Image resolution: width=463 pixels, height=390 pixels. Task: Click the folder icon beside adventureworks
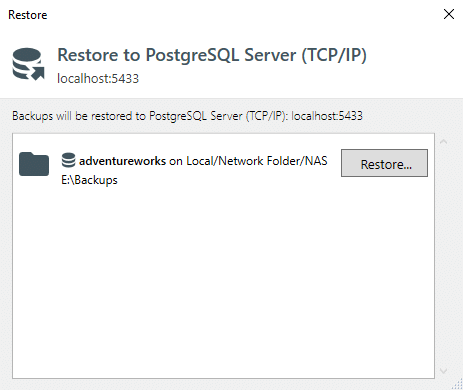tap(34, 164)
